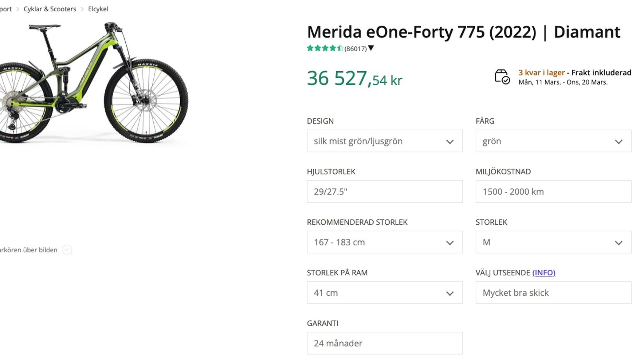Go to Cyklar & Scooters breadcrumb
The image size is (644, 362).
click(50, 9)
